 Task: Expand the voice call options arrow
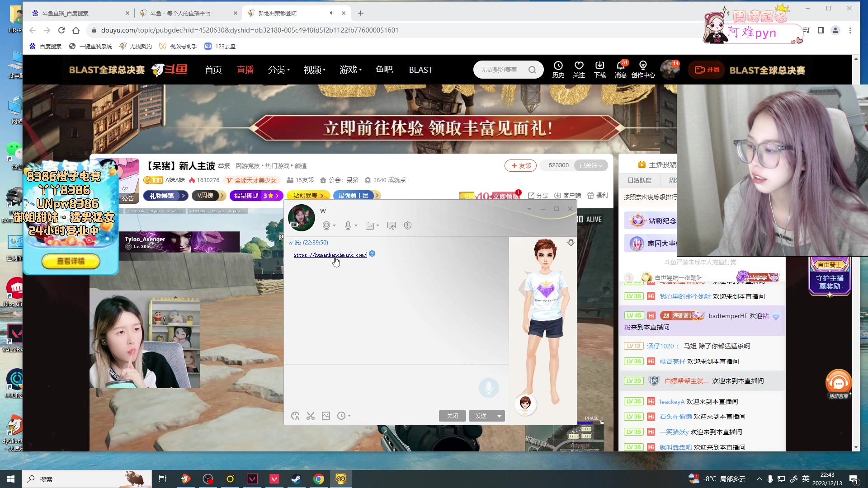(x=356, y=225)
